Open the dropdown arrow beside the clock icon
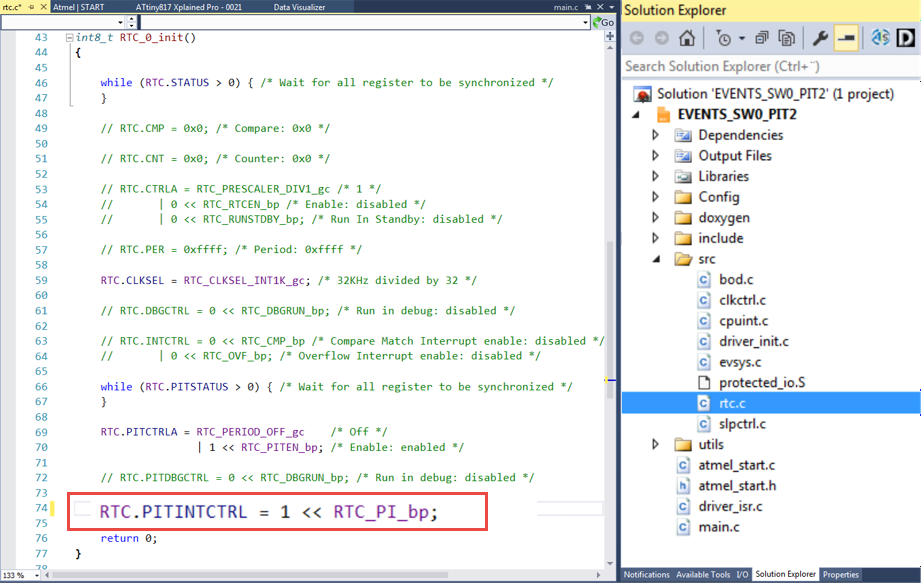Image resolution: width=921 pixels, height=583 pixels. [742, 39]
